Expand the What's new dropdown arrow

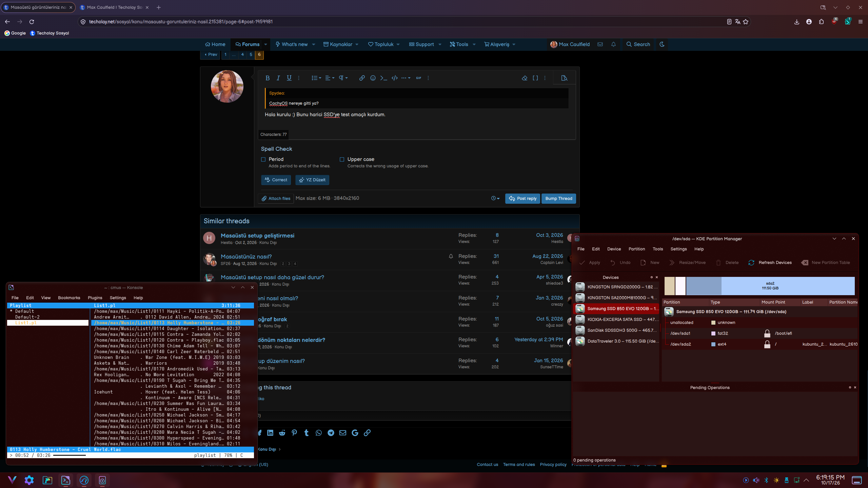pos(314,44)
